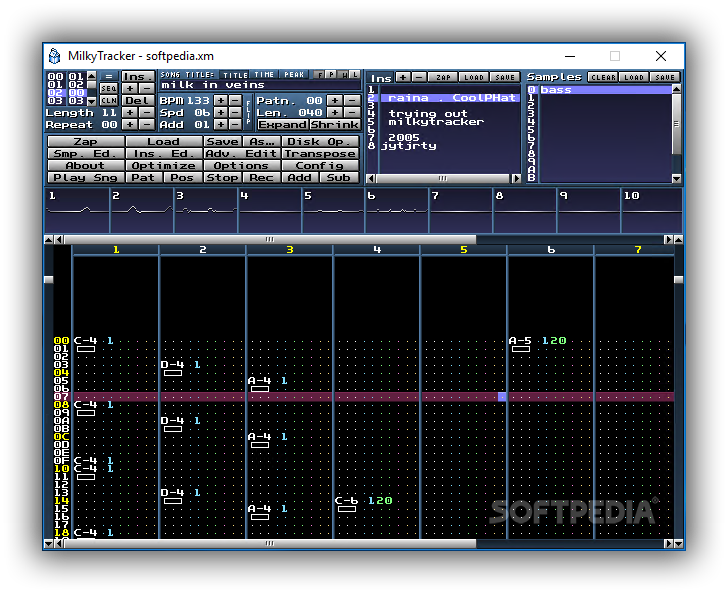Click the Sub channel button
Screen dimensions: 728x593
pyautogui.click(x=339, y=178)
